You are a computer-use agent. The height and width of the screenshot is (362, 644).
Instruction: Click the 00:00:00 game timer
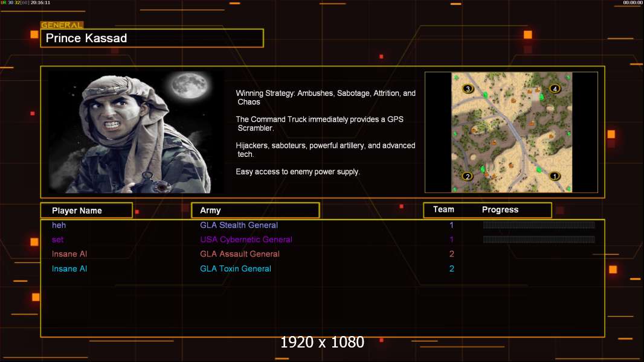pyautogui.click(x=633, y=2)
